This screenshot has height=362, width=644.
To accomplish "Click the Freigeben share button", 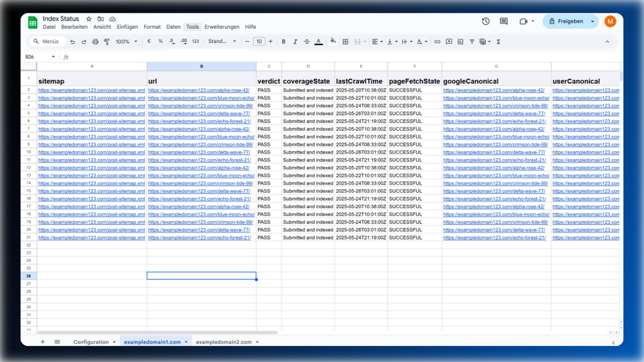I will click(x=566, y=21).
